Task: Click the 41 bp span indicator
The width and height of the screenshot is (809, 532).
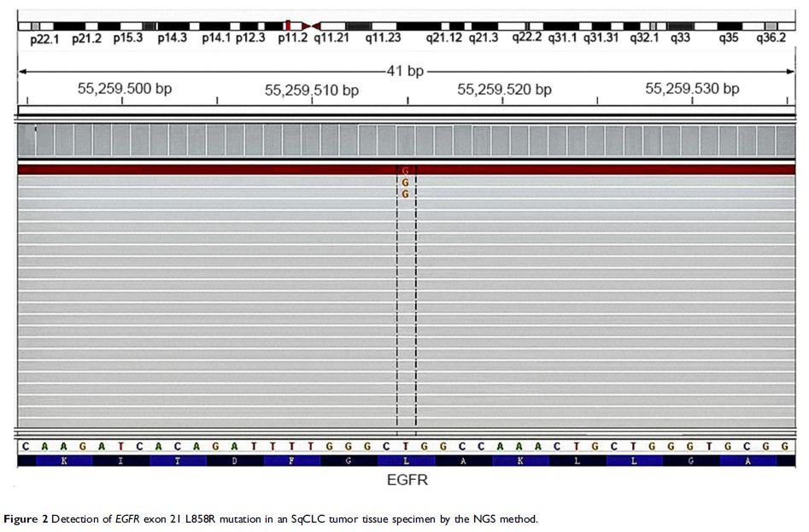Action: (406, 71)
